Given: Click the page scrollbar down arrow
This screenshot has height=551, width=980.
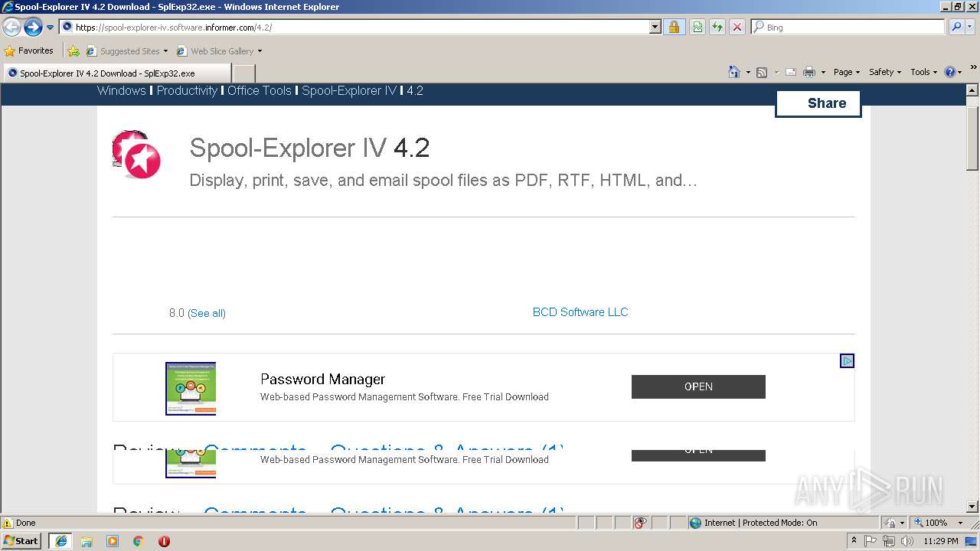Looking at the screenshot, I should tap(973, 507).
